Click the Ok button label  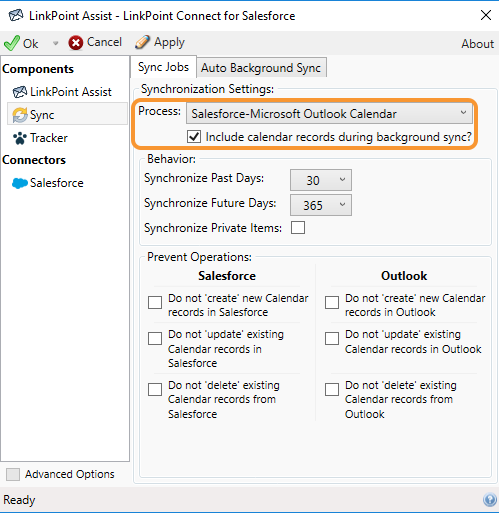pos(30,44)
